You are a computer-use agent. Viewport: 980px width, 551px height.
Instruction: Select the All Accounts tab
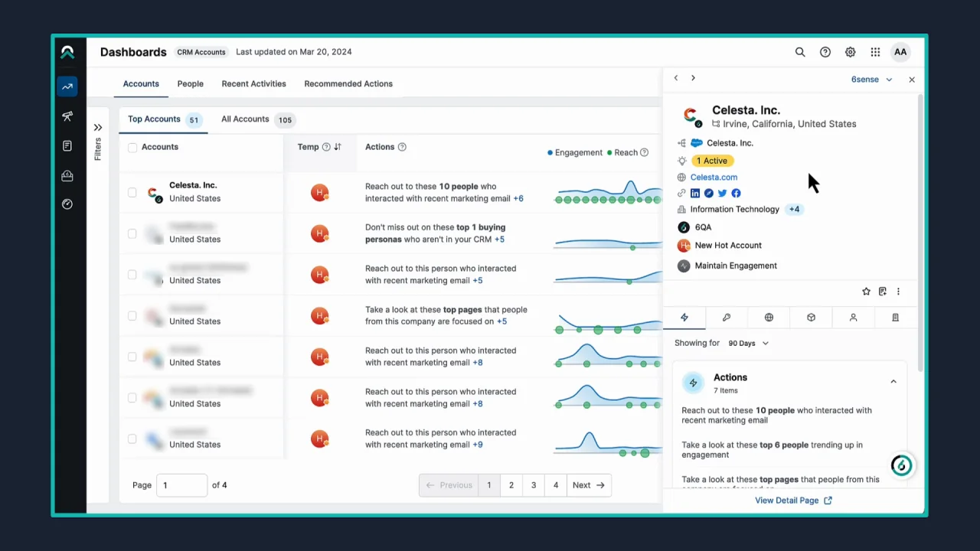tap(245, 119)
